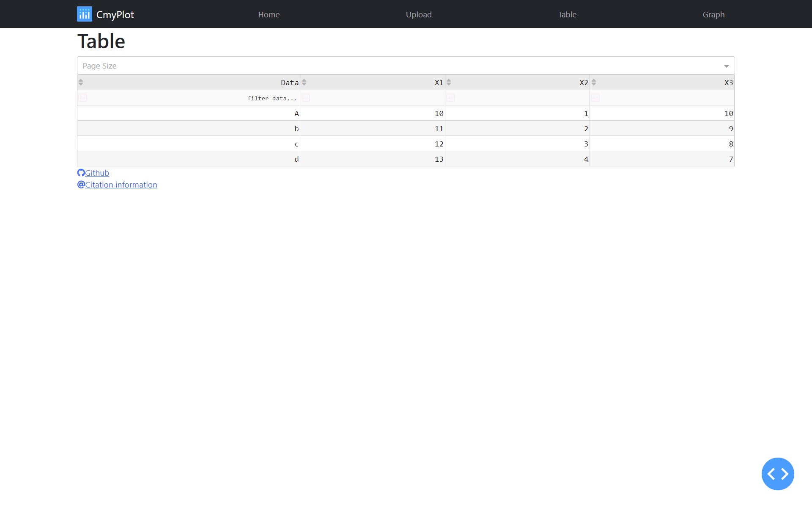The image size is (812, 508).
Task: Sort the X2 column
Action: coord(449,82)
